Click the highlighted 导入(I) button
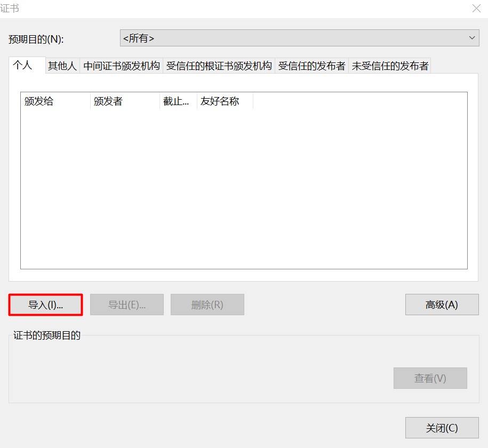The image size is (488, 448). (45, 305)
